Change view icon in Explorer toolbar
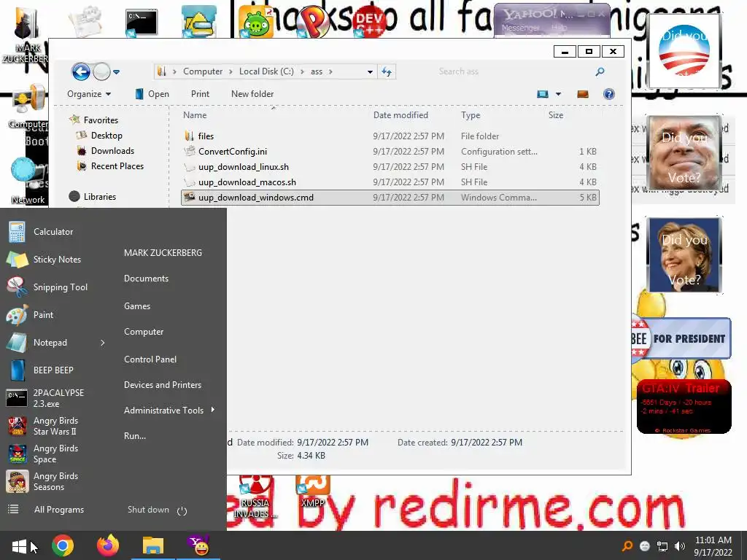Screen dimensions: 747x560 [543, 94]
